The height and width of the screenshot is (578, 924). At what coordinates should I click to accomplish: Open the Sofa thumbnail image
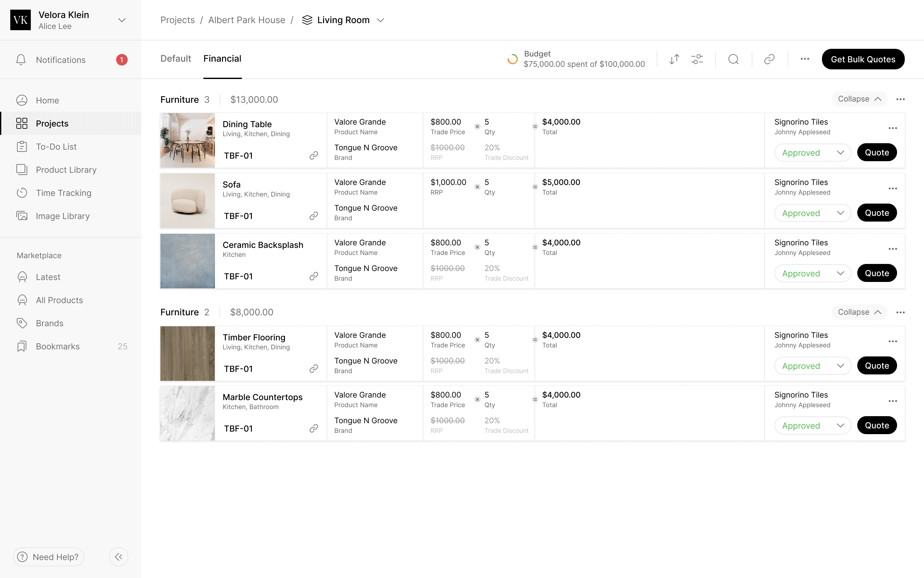click(187, 201)
